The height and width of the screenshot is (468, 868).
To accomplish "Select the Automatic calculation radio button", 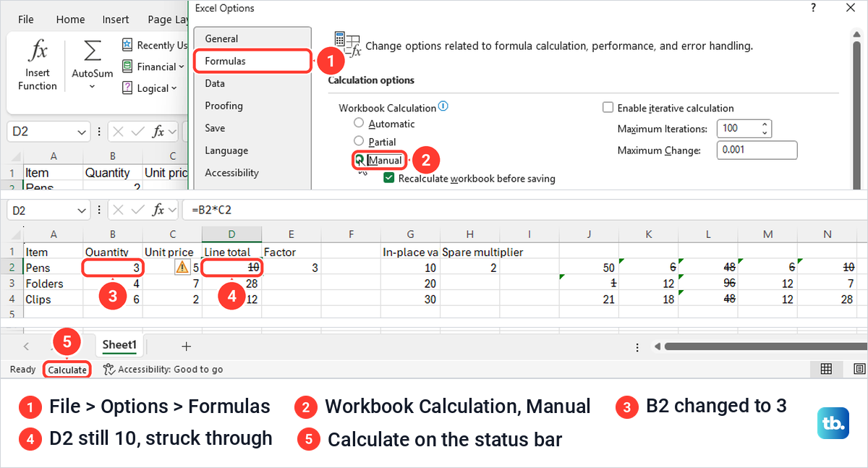I will (x=359, y=123).
